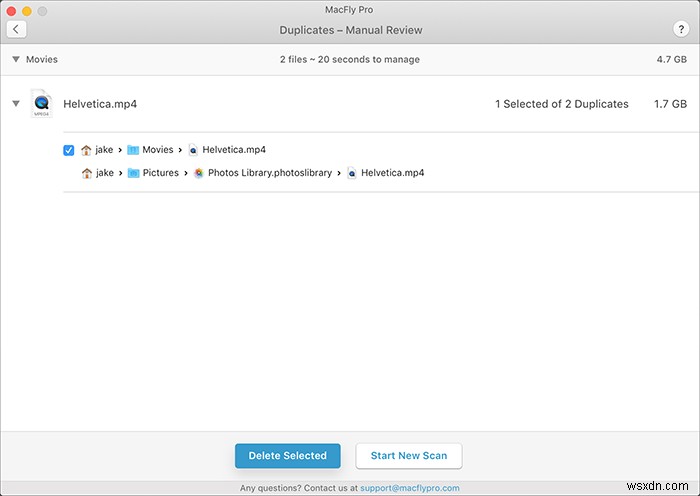
Task: Click the Pictures folder icon in the path
Action: [133, 173]
